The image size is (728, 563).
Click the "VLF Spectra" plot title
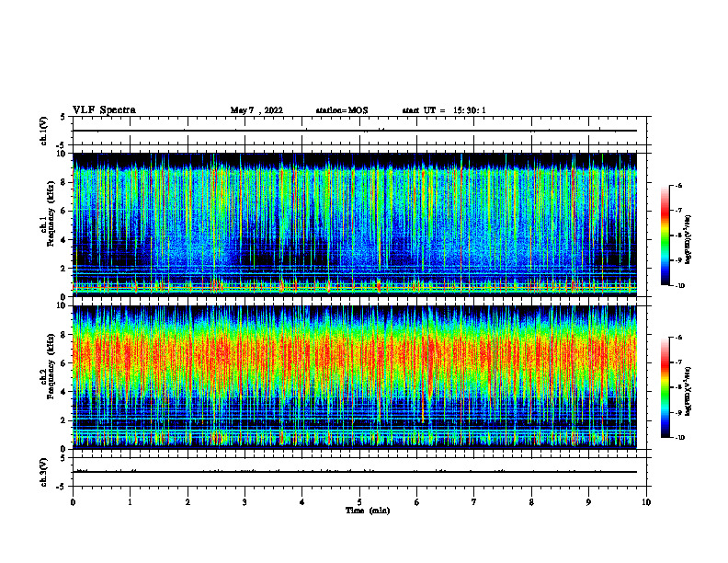[x=104, y=110]
